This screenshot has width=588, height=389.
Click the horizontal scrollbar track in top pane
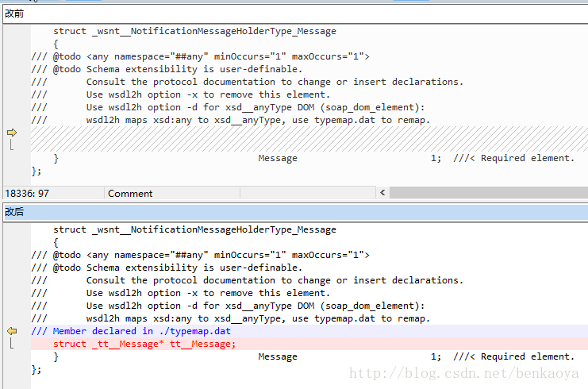tap(489, 193)
